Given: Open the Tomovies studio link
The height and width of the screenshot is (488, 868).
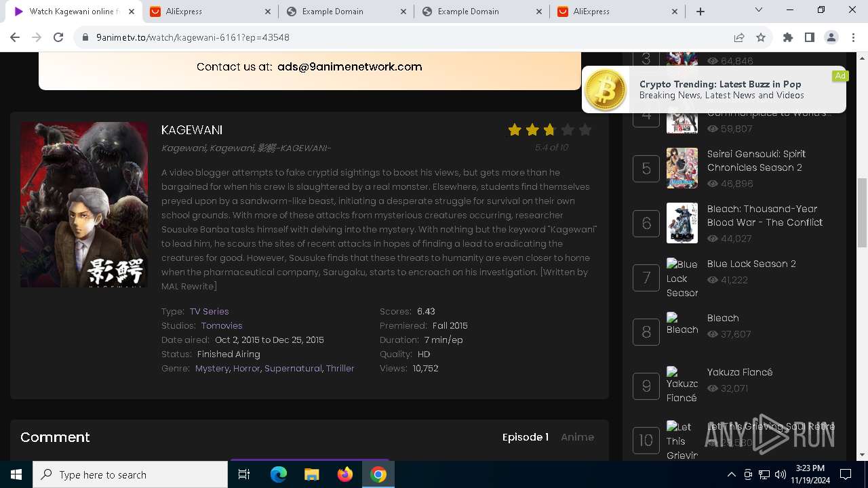Looking at the screenshot, I should (x=222, y=325).
